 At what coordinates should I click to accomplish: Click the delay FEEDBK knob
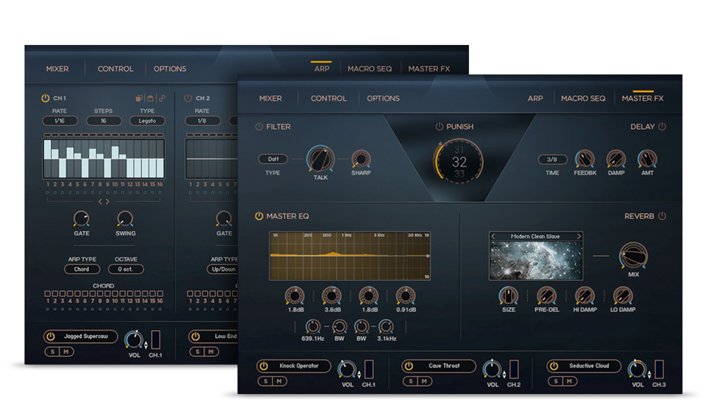pyautogui.click(x=585, y=158)
